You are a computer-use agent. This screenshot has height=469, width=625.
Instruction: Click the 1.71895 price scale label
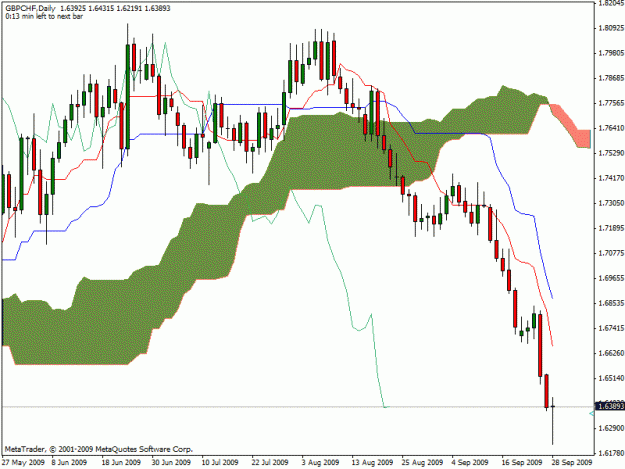pyautogui.click(x=611, y=228)
